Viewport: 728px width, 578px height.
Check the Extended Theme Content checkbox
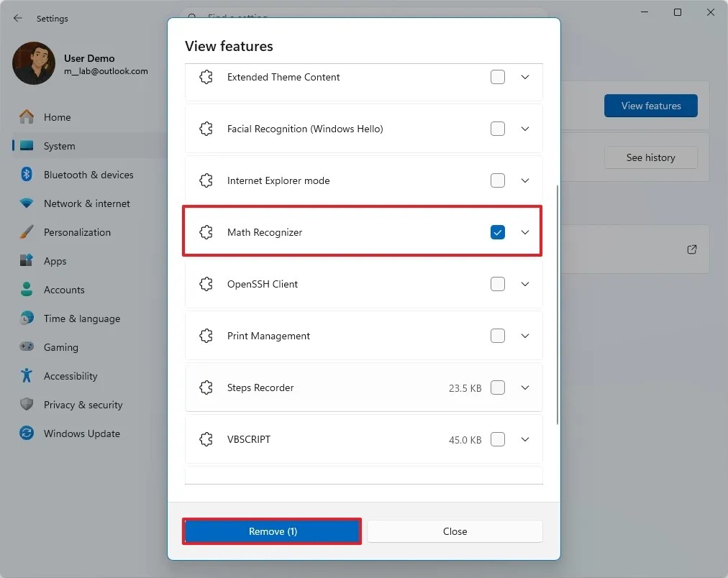497,77
